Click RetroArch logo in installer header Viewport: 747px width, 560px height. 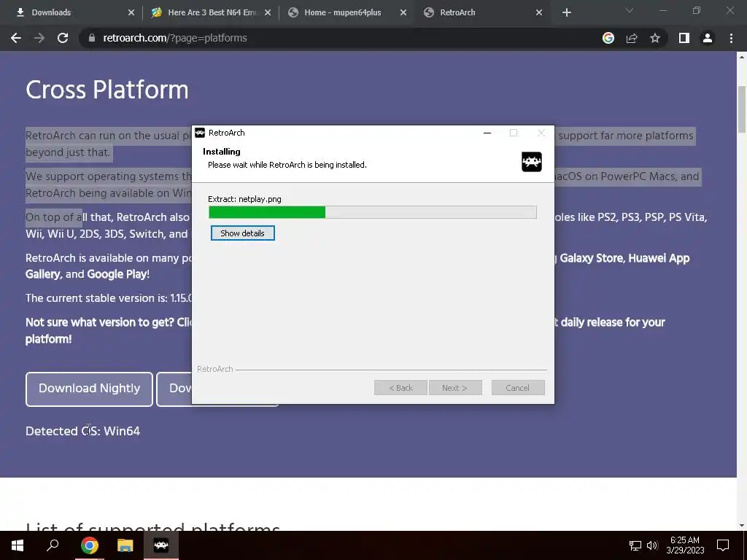point(532,162)
